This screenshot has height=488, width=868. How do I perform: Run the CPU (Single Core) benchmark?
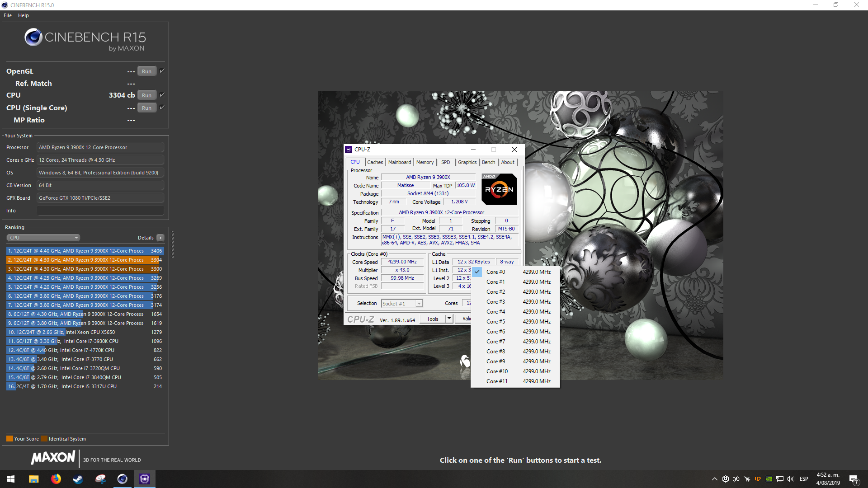pyautogui.click(x=147, y=108)
